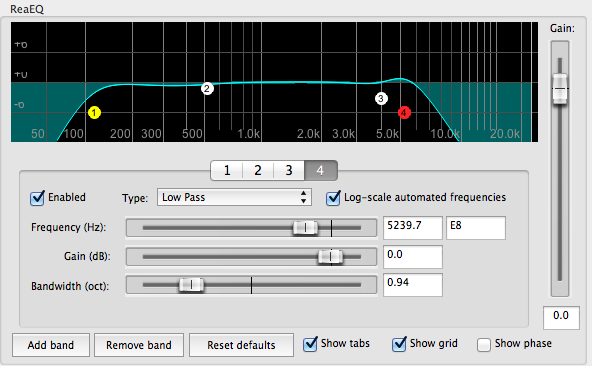Select band 3 node on graph

coord(381,99)
